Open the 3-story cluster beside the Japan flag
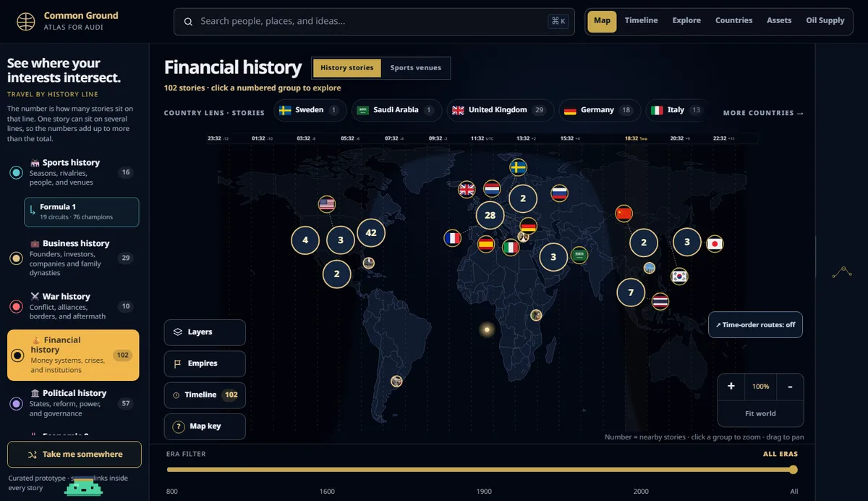The height and width of the screenshot is (501, 868). pos(687,243)
